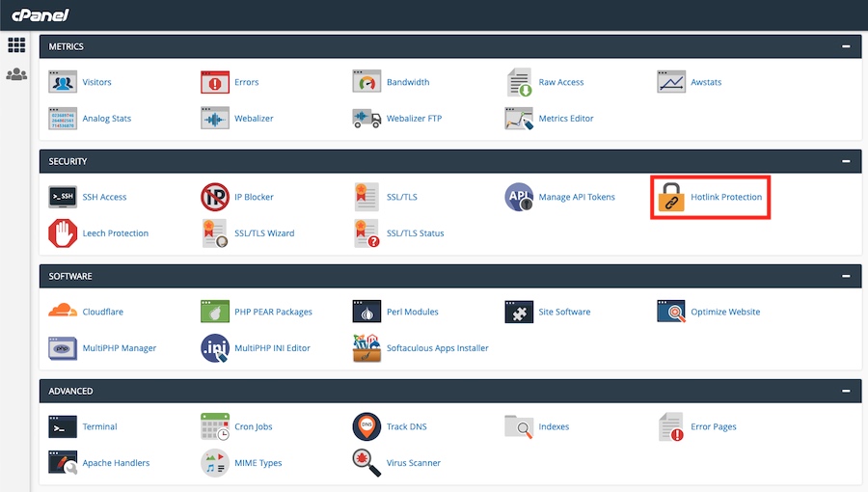The width and height of the screenshot is (868, 492).
Task: Click the Hotlink Protection padlock icon
Action: (x=671, y=197)
